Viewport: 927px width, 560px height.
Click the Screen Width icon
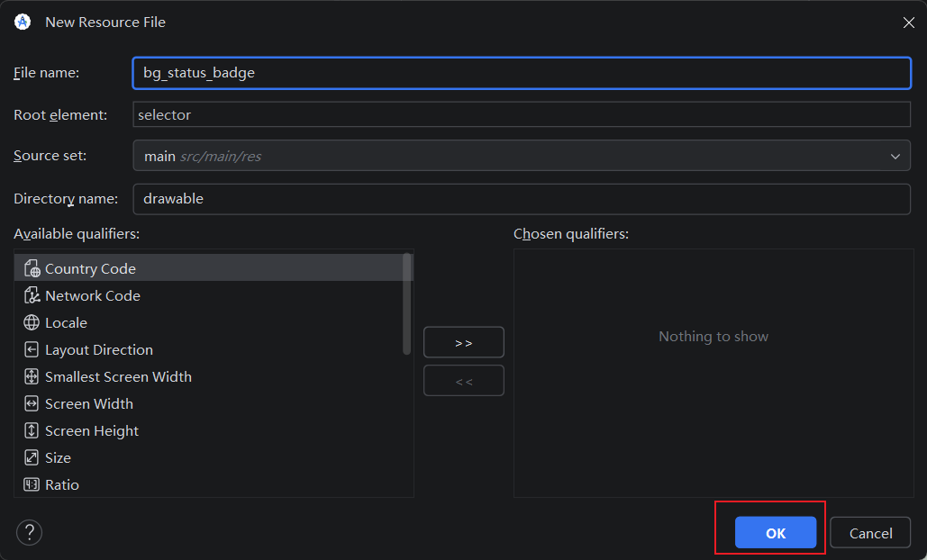pyautogui.click(x=32, y=404)
